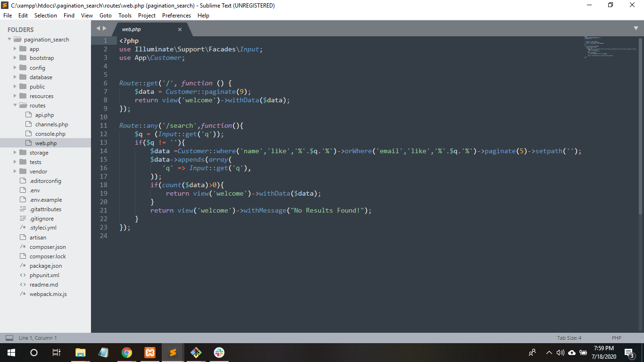Collapse the routes folder

pos(15,106)
